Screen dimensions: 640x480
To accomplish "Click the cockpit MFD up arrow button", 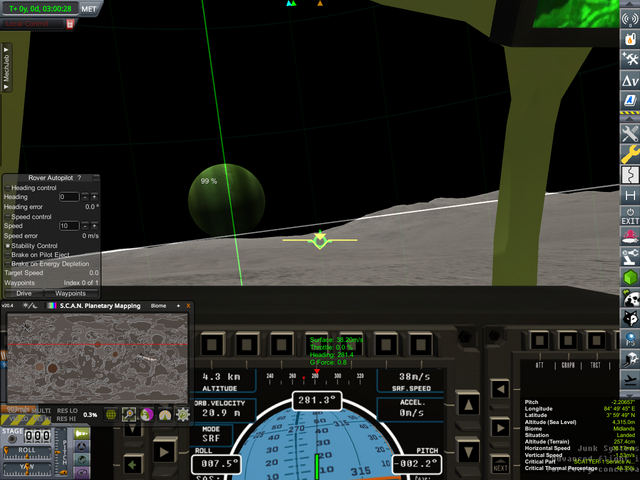I will (468, 404).
